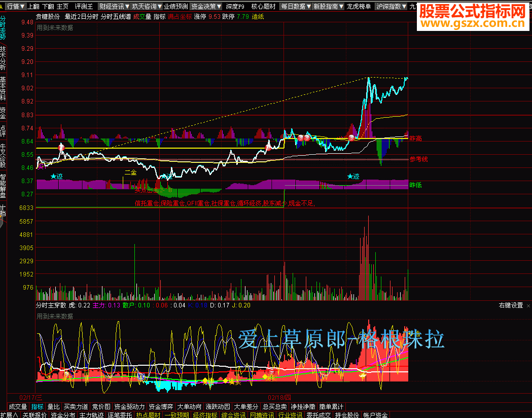Open the 关联报价 tab
Viewport: 532px width, 418px height.
coord(34,414)
